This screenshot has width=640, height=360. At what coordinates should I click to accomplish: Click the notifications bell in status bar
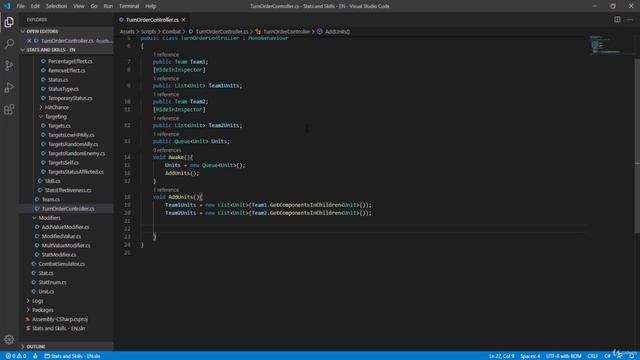coord(631,356)
